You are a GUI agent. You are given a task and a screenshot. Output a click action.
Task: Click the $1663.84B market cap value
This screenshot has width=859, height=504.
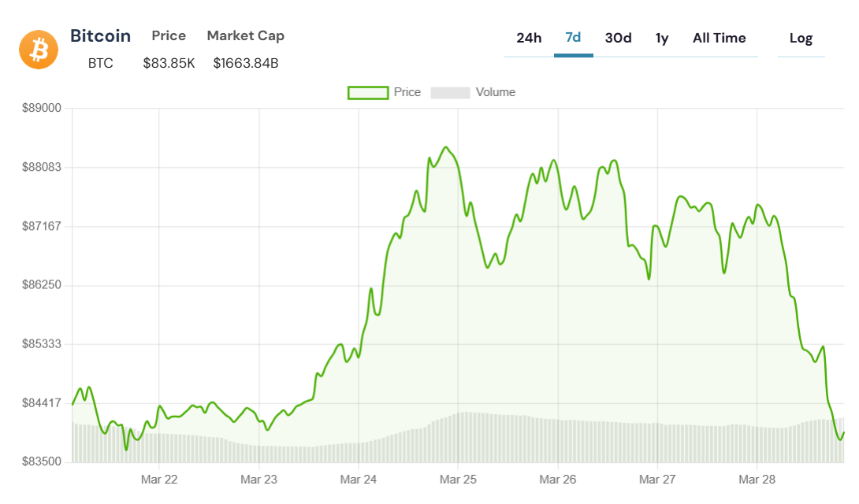click(x=245, y=64)
